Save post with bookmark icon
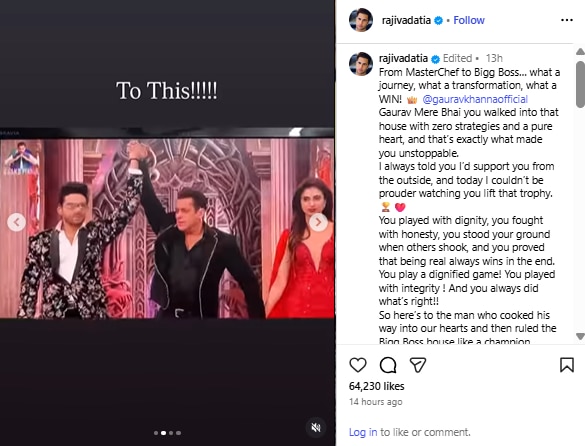The image size is (585, 446). pyautogui.click(x=567, y=365)
